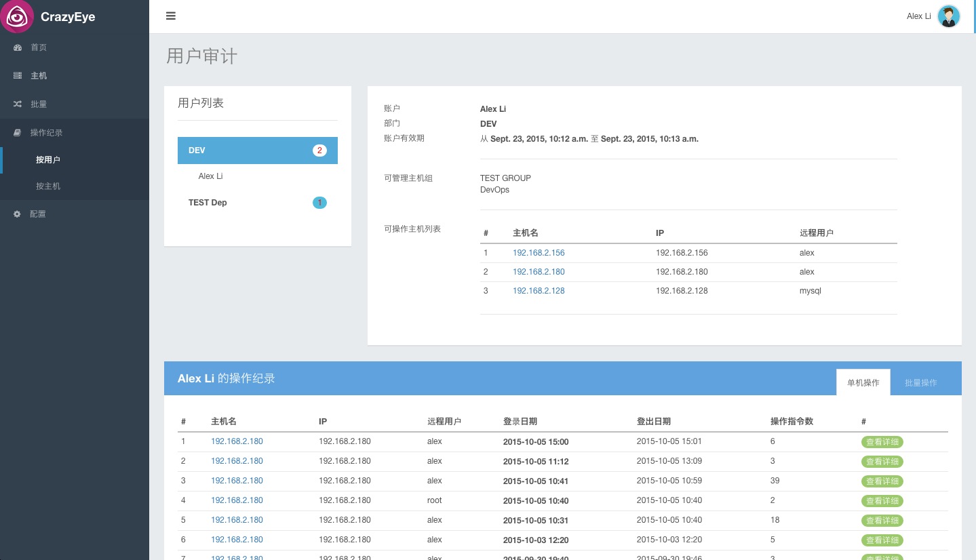This screenshot has width=976, height=560.
Task: Open host link 192.168.2.156 in host list
Action: [539, 253]
